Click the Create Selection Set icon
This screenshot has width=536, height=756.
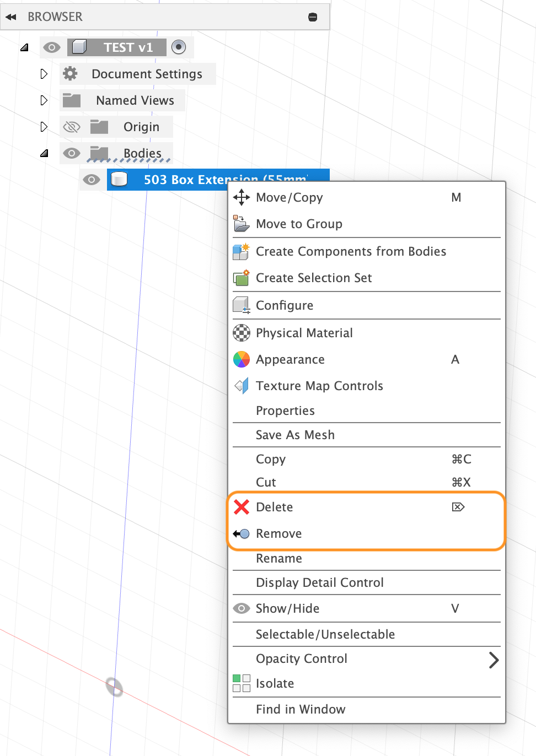241,278
